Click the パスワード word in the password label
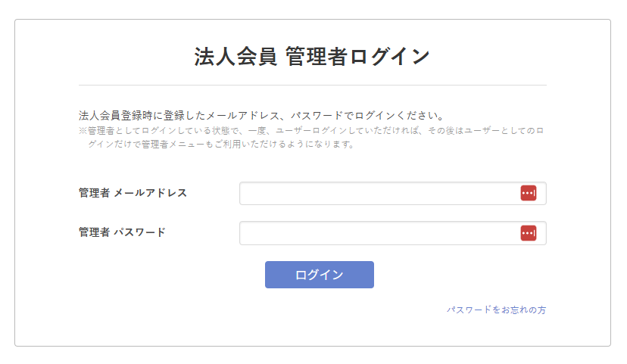 [x=139, y=232]
